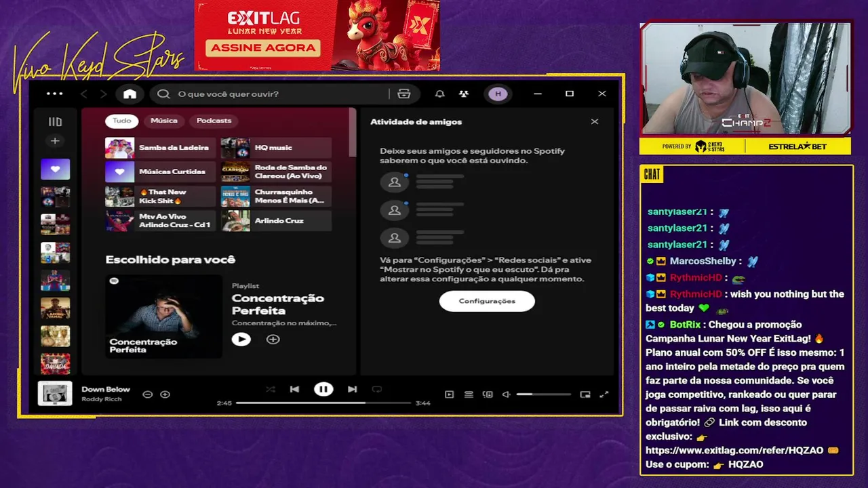Open second playlist thumbnail in library sidebar
Image resolution: width=868 pixels, height=488 pixels.
(x=55, y=197)
